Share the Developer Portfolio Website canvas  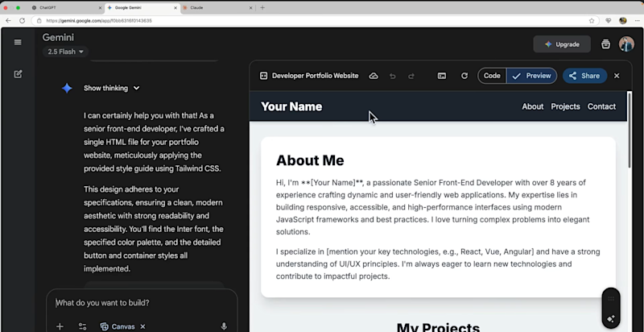point(584,76)
